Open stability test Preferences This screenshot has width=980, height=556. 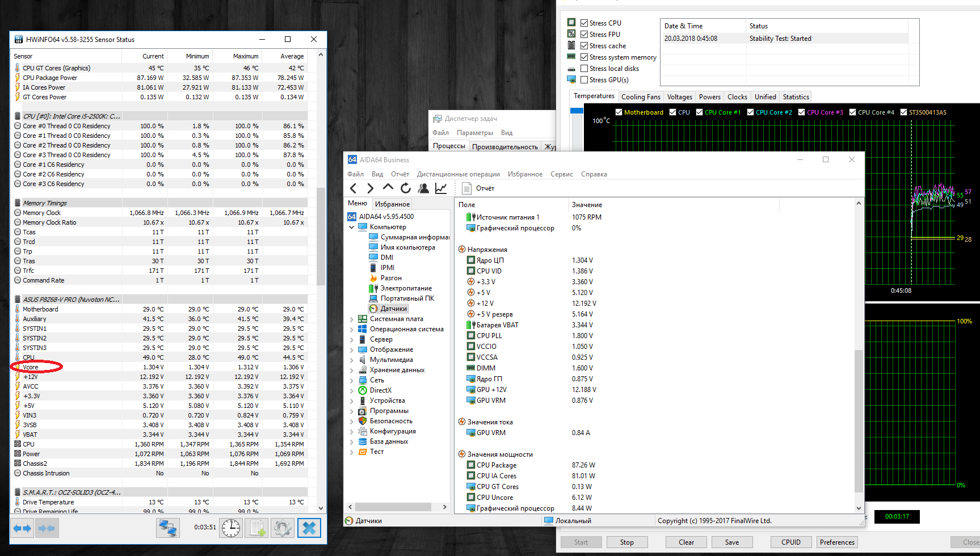pyautogui.click(x=837, y=542)
